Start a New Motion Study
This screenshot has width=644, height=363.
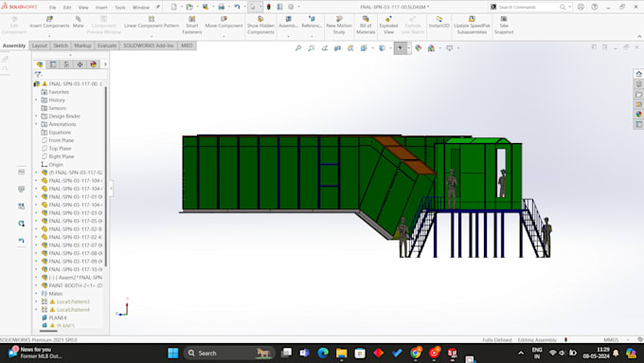pos(339,25)
